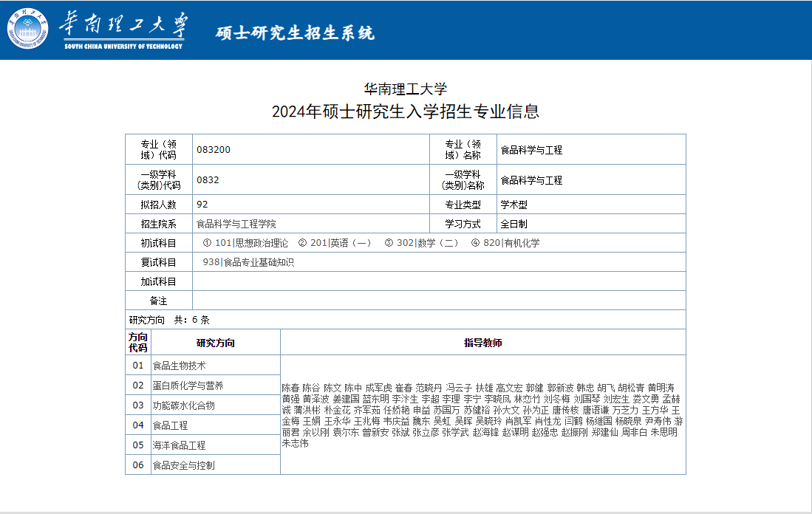Click the 专业类型 label cell
Image resolution: width=812 pixels, height=514 pixels.
click(463, 205)
